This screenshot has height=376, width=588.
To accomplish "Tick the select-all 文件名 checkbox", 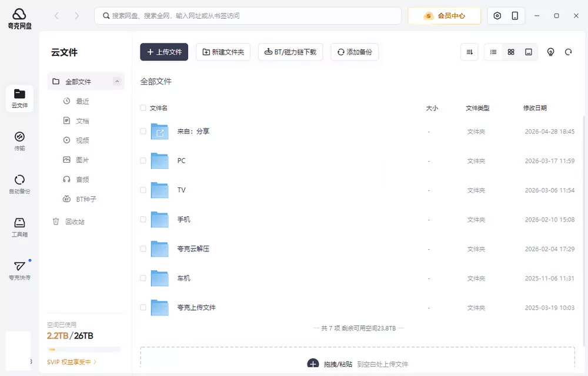I will [x=143, y=108].
